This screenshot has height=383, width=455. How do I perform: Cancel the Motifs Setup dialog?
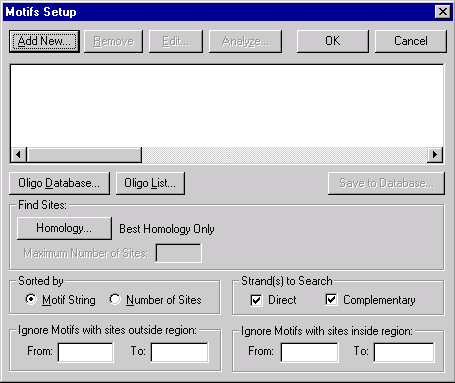click(411, 41)
